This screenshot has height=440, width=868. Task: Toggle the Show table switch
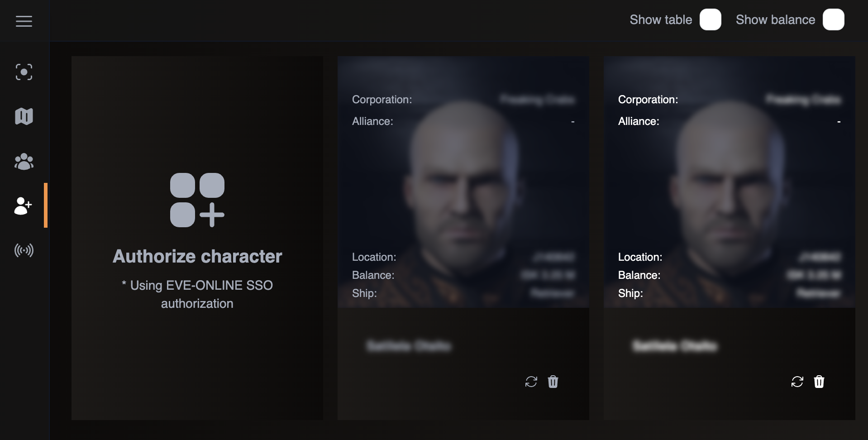(x=710, y=20)
